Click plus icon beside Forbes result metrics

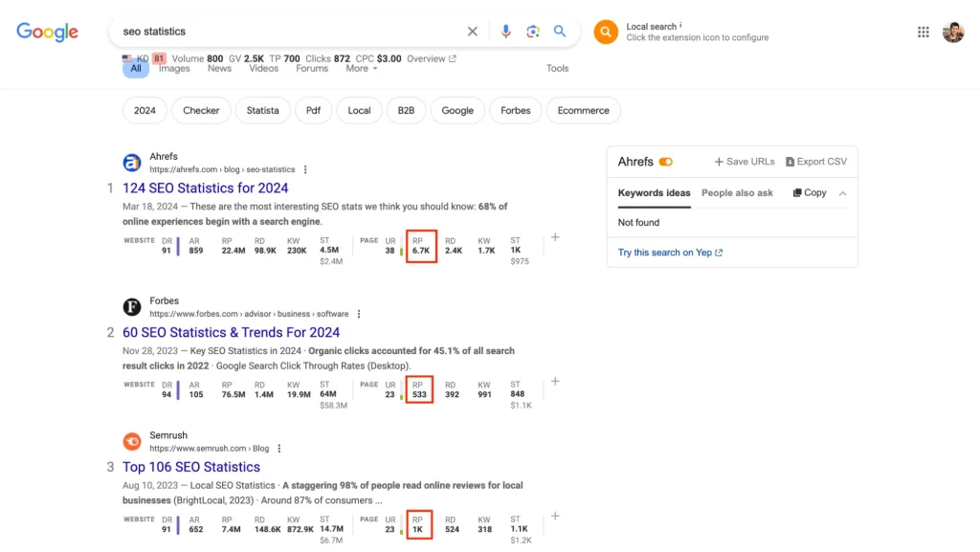click(555, 382)
